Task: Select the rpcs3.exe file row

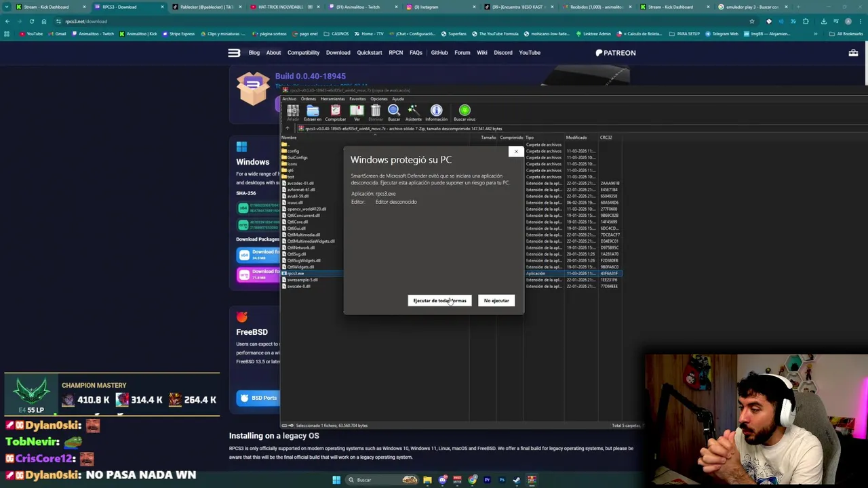Action: (x=451, y=273)
